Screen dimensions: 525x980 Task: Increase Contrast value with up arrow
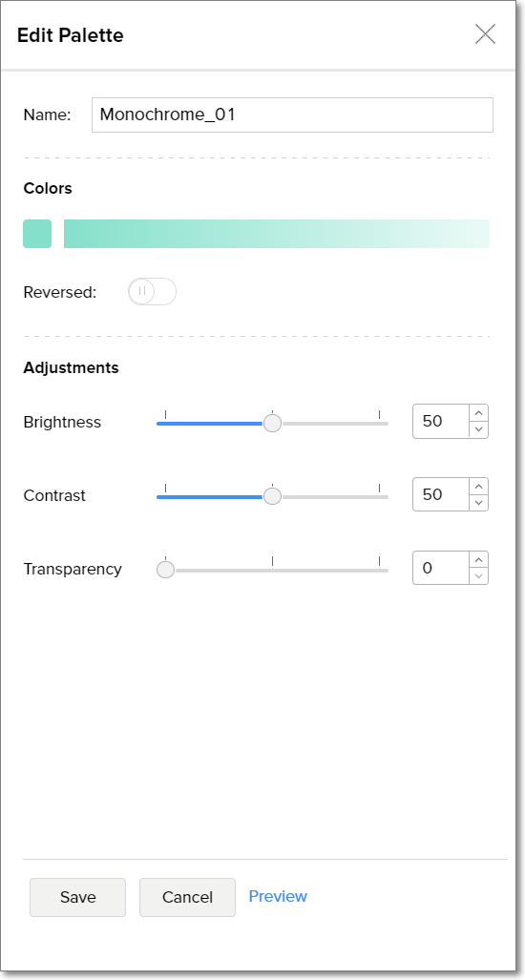click(x=479, y=487)
